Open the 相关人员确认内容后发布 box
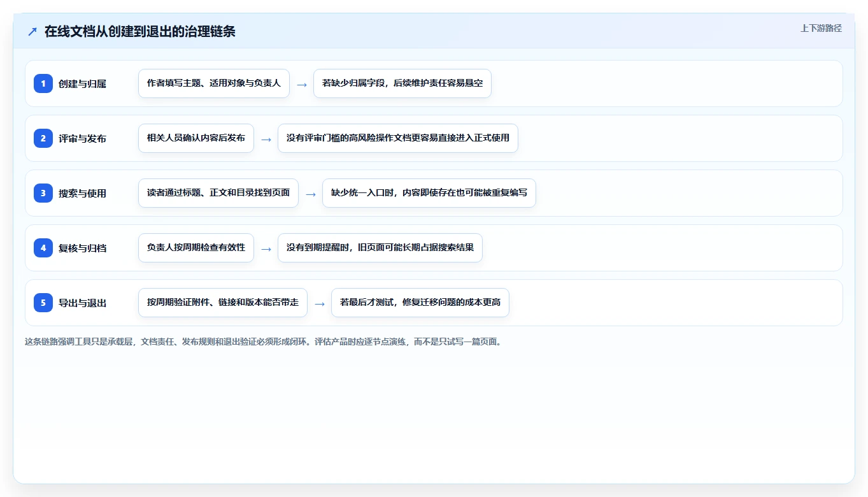Screen dimensions: 868x497 (196, 138)
